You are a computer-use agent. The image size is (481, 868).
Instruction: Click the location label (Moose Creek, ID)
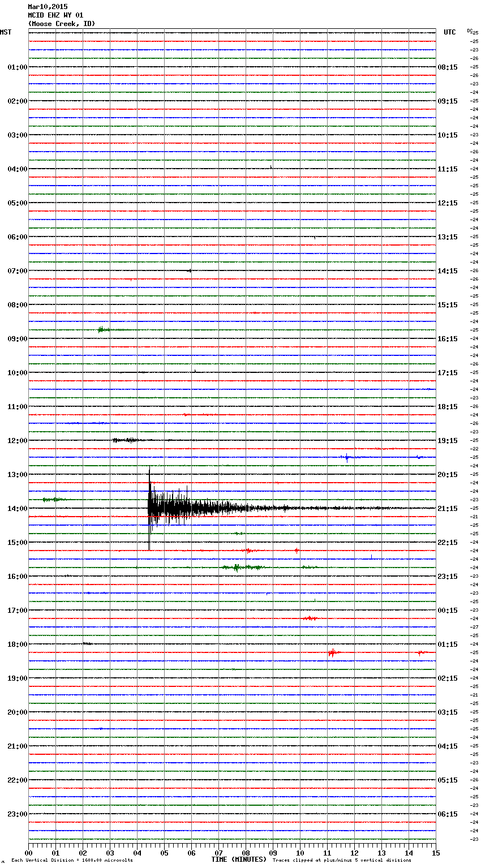pyautogui.click(x=62, y=24)
